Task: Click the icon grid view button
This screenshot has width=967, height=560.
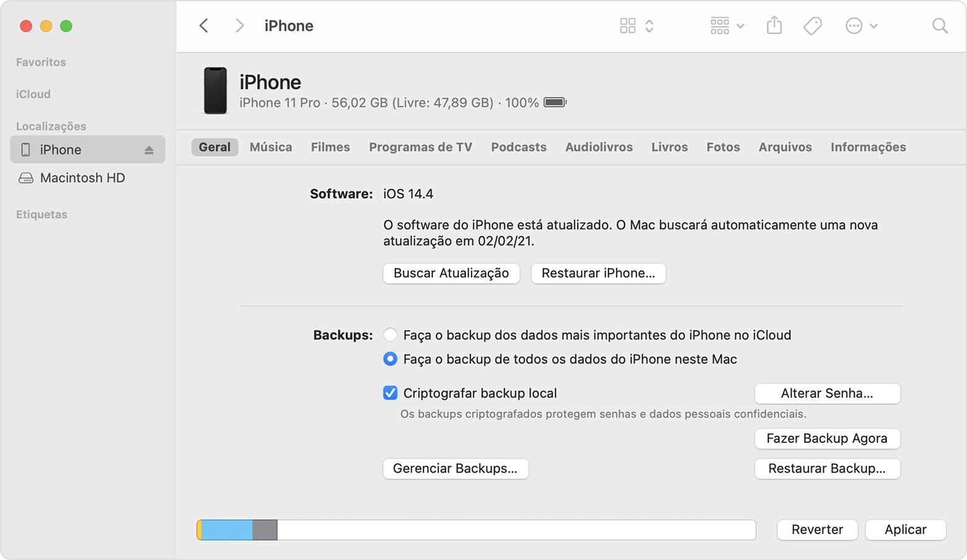Action: pyautogui.click(x=627, y=26)
